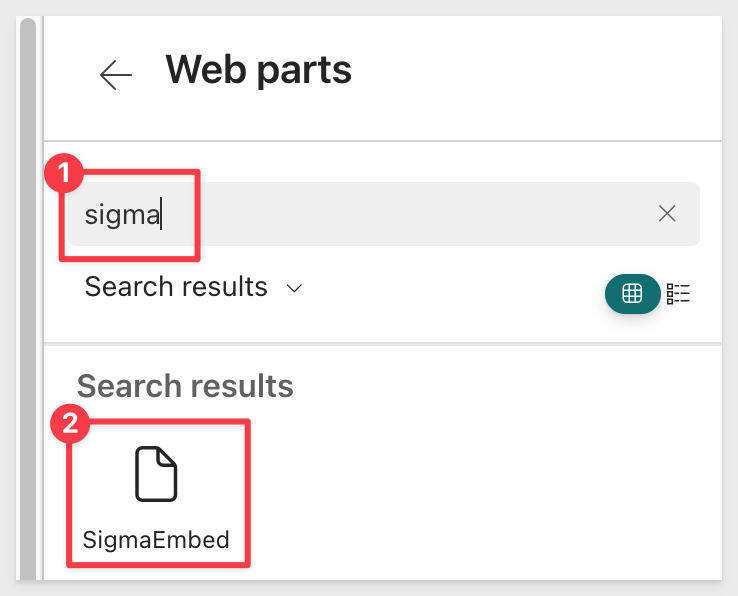
Task: Click the SigmaEmbed label text
Action: (156, 540)
